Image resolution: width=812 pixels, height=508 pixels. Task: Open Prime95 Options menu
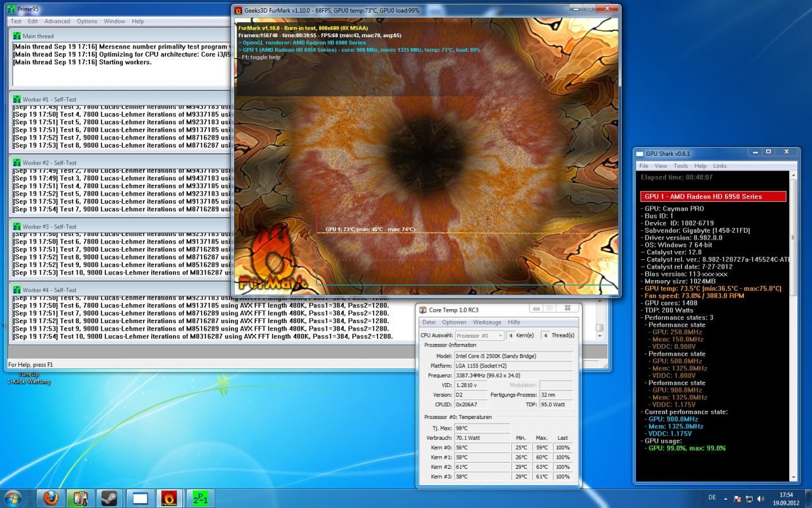click(87, 21)
